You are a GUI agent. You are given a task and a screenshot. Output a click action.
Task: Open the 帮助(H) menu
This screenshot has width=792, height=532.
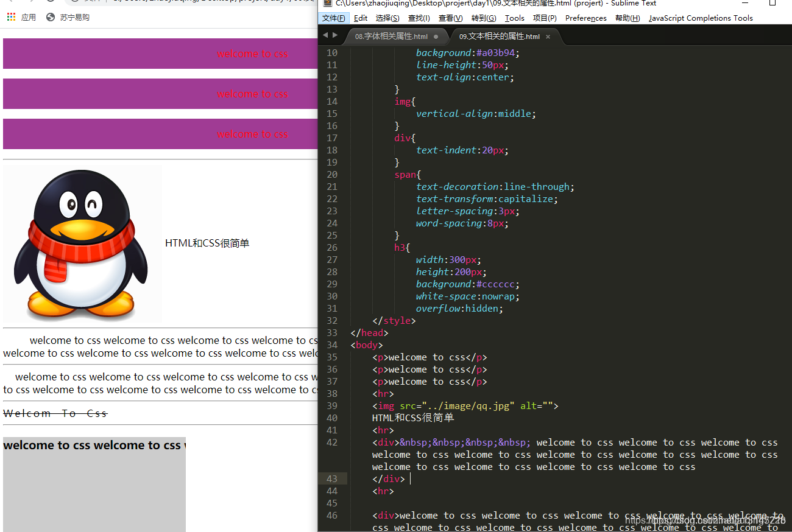(x=628, y=18)
